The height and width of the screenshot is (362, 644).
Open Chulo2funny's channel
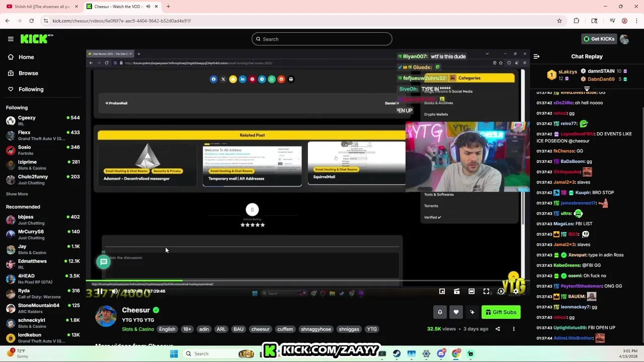tap(43, 179)
